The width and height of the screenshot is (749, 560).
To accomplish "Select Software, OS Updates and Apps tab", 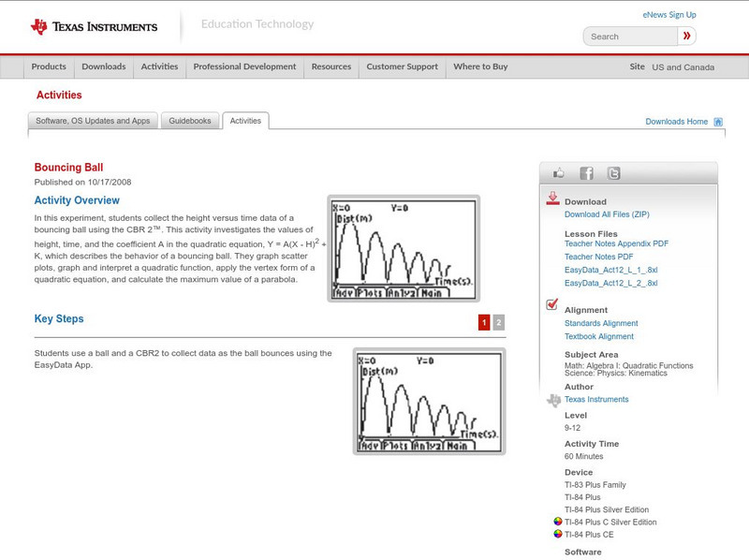I will (93, 121).
